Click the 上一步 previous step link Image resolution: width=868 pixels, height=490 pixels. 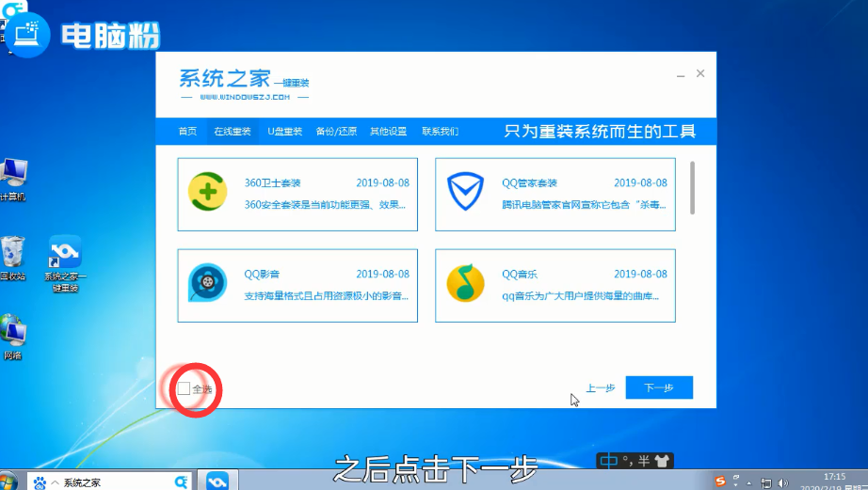601,388
